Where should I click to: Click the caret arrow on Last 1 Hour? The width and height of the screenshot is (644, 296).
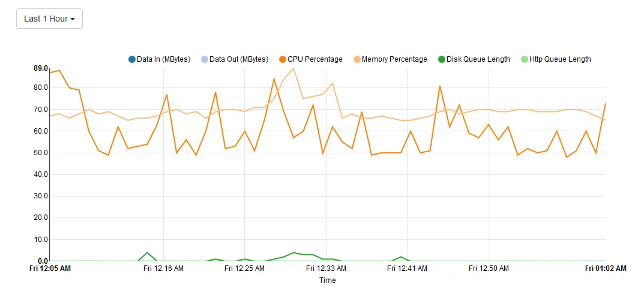pos(72,19)
